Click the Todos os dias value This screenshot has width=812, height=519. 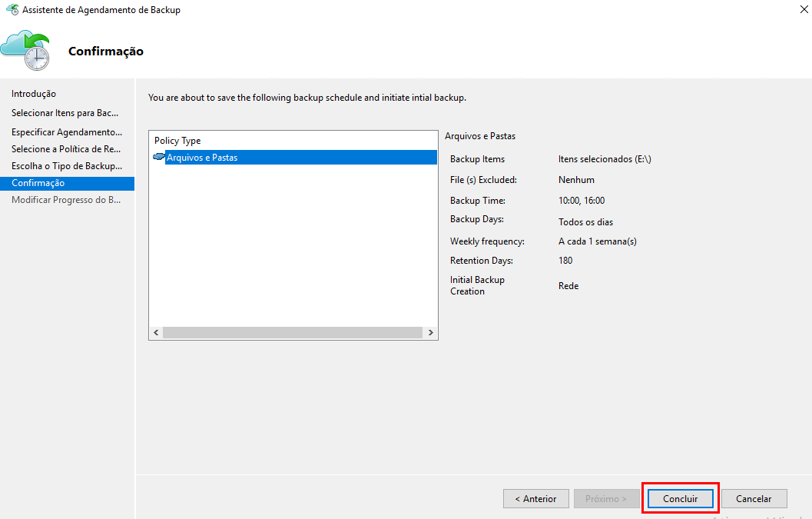(x=585, y=222)
